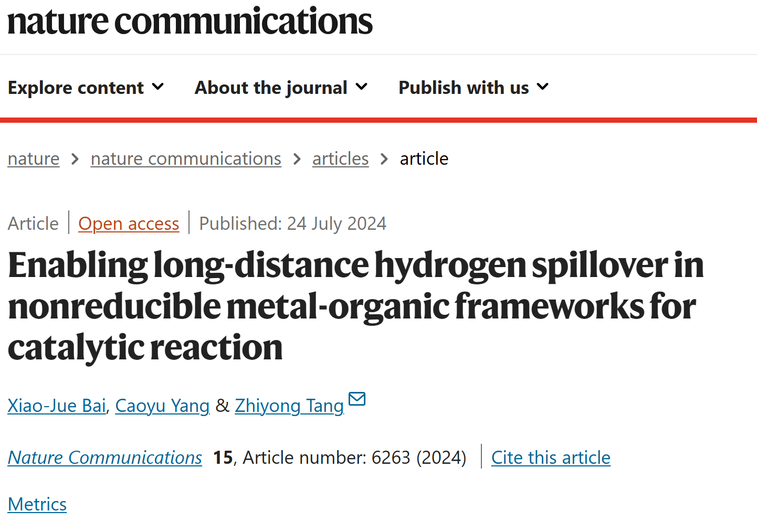The image size is (757, 532).
Task: Click chevron arrow beside Publish with us
Action: pyautogui.click(x=543, y=87)
